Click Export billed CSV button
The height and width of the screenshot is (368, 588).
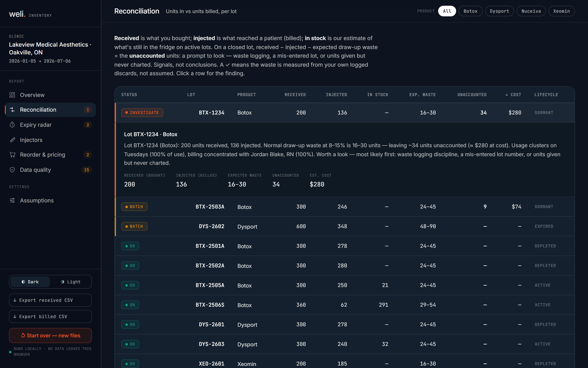(x=50, y=316)
